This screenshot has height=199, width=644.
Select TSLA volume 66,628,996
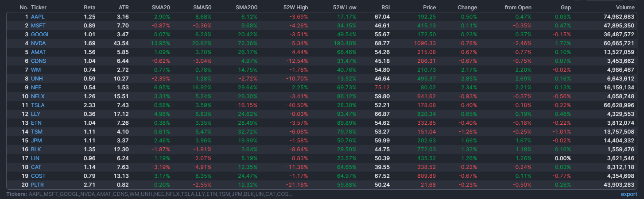point(619,105)
